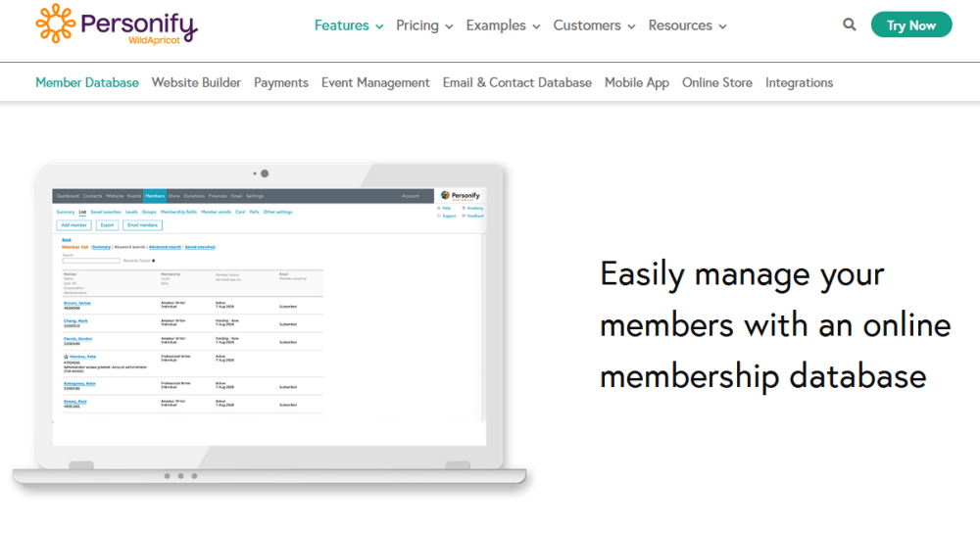
Task: Expand the chevron next to Pricing
Action: click(449, 26)
